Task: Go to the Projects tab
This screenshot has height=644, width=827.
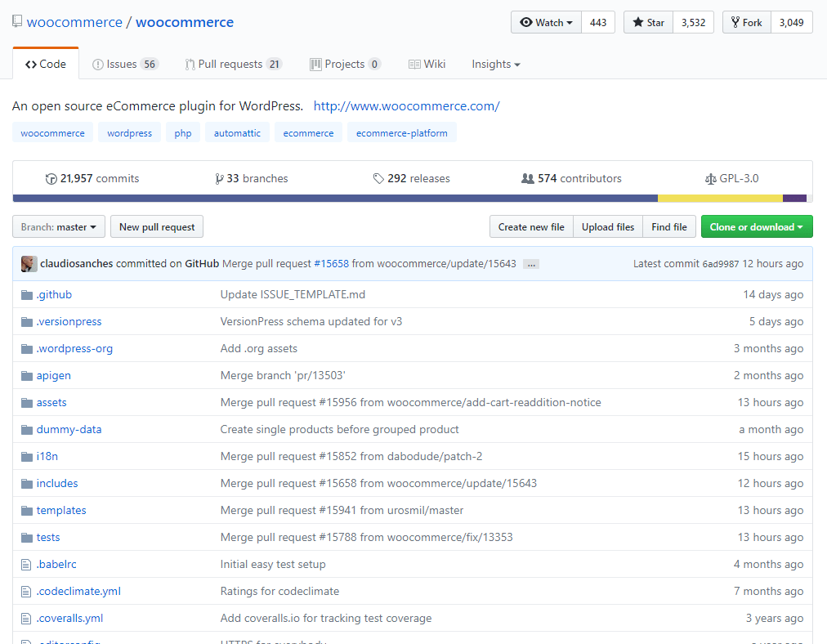Action: 345,65
